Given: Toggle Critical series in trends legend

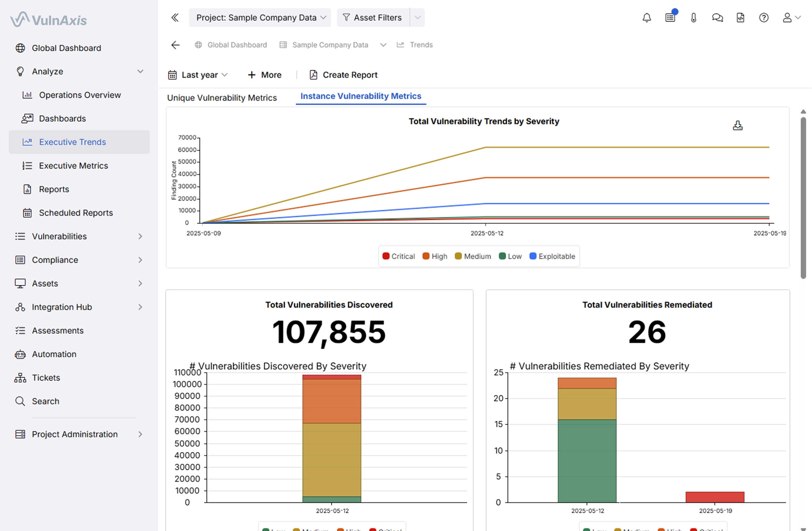Looking at the screenshot, I should (x=398, y=256).
